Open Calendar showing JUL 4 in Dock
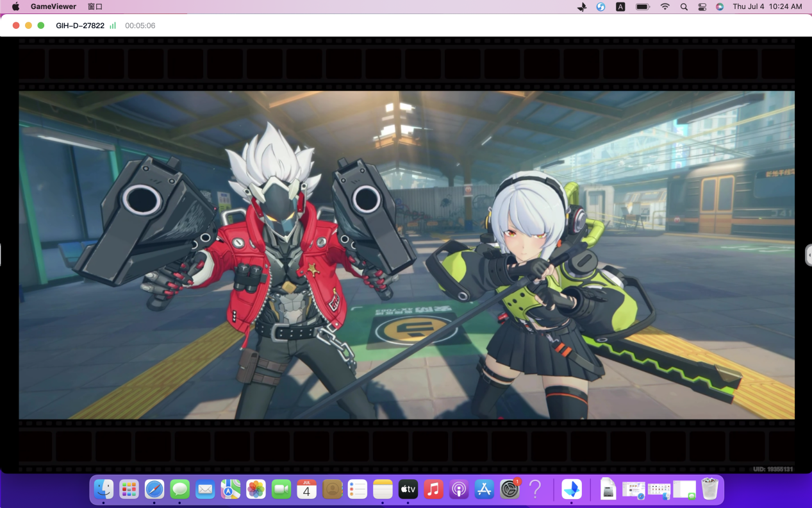Screen dimensions: 812x508 point(306,489)
